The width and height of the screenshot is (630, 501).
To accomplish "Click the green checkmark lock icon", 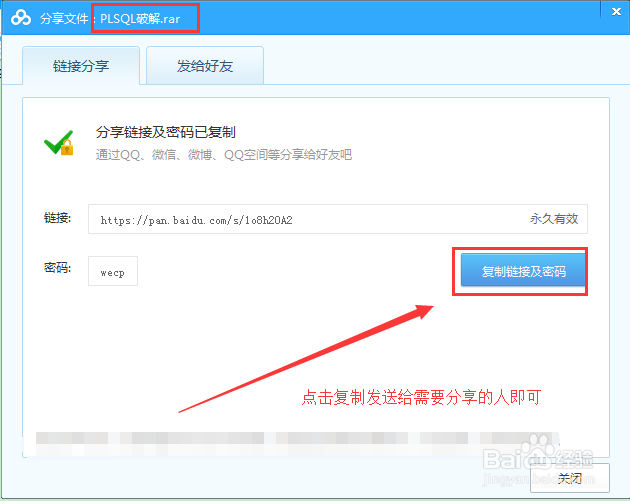I will [59, 143].
